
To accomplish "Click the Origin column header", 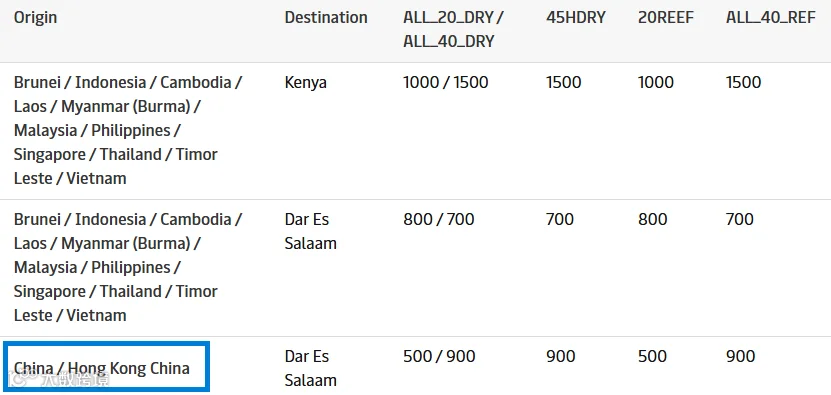I will [x=35, y=17].
